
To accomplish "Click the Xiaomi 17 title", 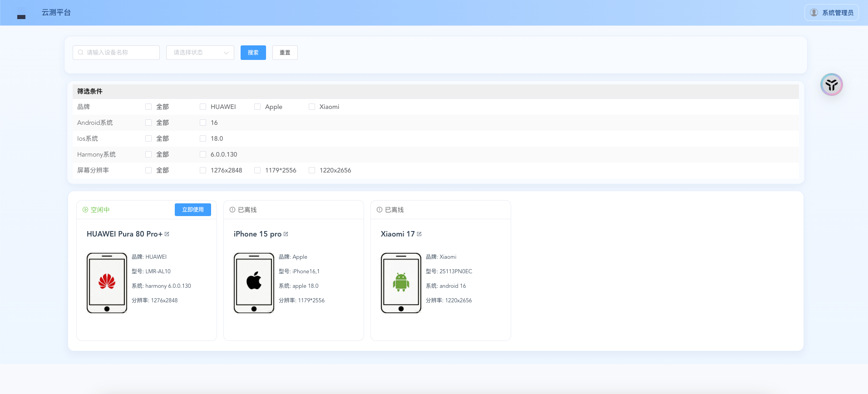I will (398, 234).
